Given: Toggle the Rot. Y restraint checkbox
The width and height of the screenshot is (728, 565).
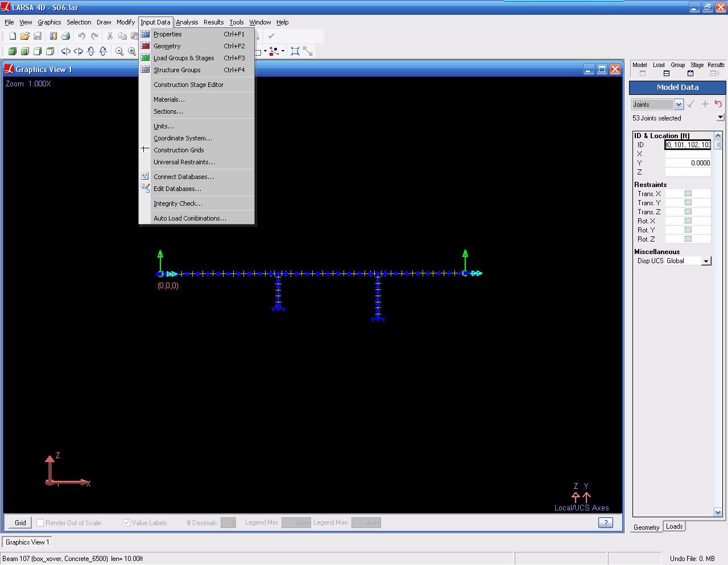Looking at the screenshot, I should 688,230.
